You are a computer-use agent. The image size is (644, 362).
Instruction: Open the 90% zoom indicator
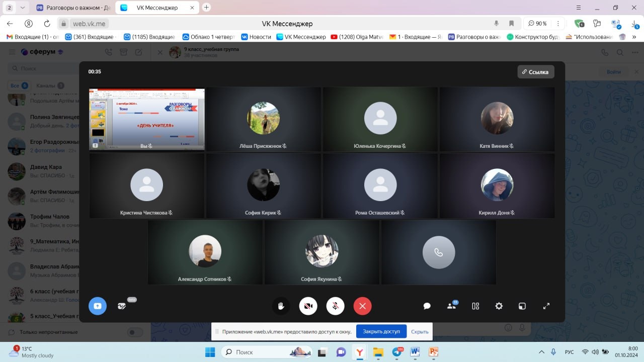(x=538, y=24)
